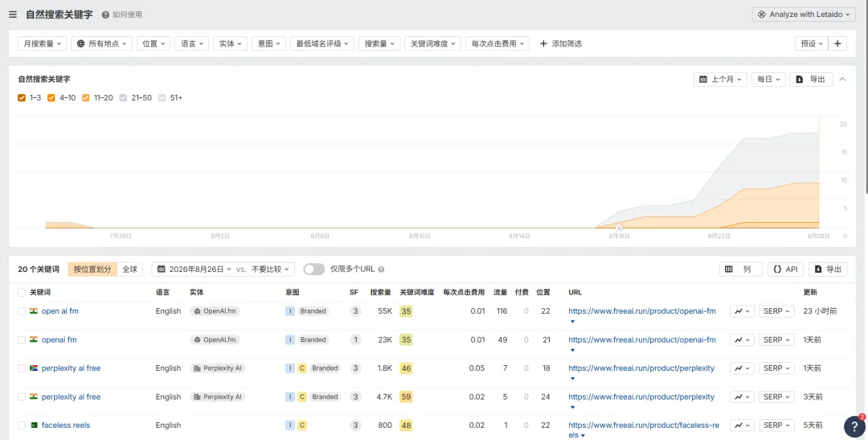The width and height of the screenshot is (868, 440).
Task: Expand the Analyze with Letaido dropdown
Action: click(x=805, y=14)
